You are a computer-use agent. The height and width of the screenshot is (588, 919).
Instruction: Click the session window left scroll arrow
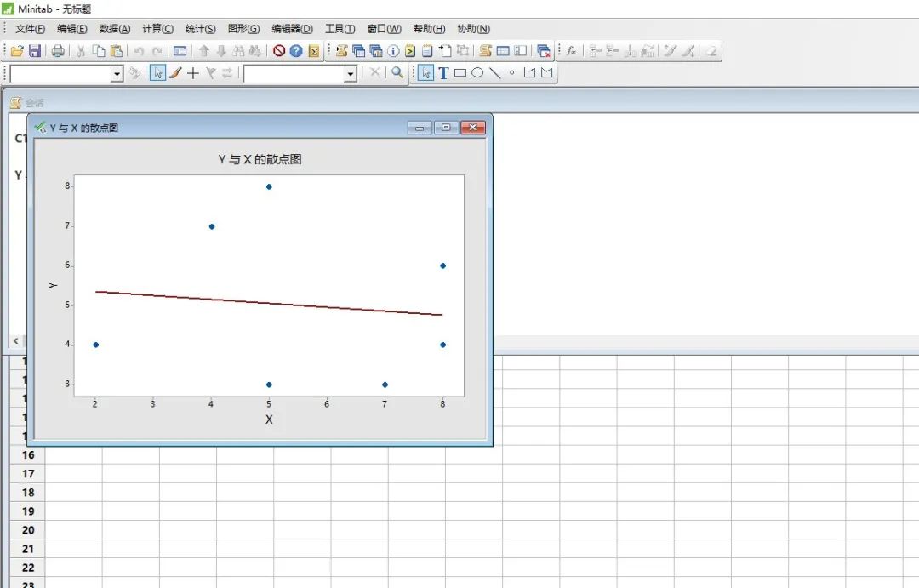pyautogui.click(x=16, y=340)
